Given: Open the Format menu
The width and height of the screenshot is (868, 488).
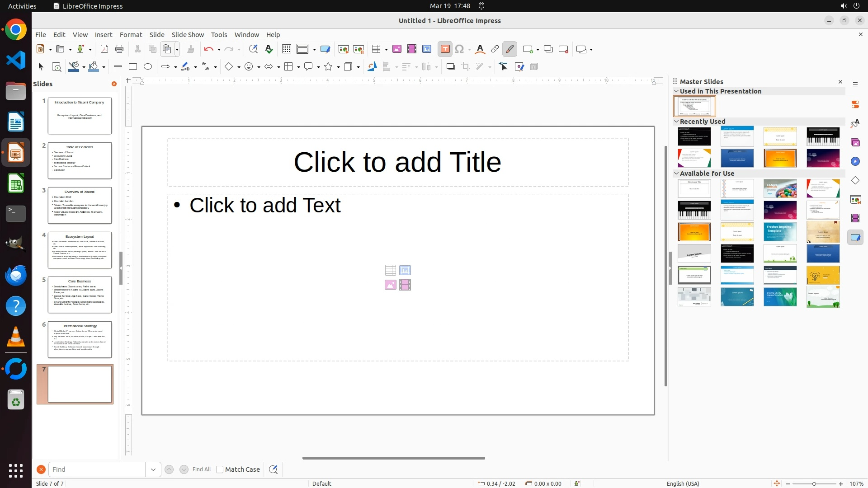Looking at the screenshot, I should click(x=131, y=35).
